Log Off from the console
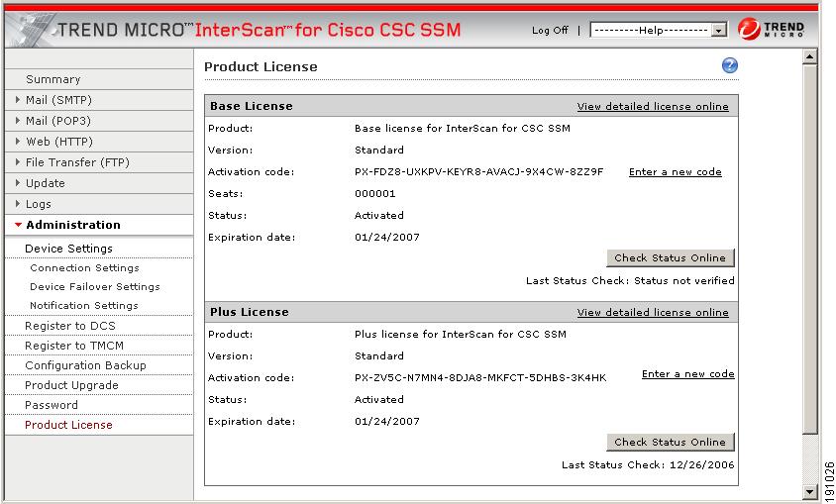 [x=550, y=31]
